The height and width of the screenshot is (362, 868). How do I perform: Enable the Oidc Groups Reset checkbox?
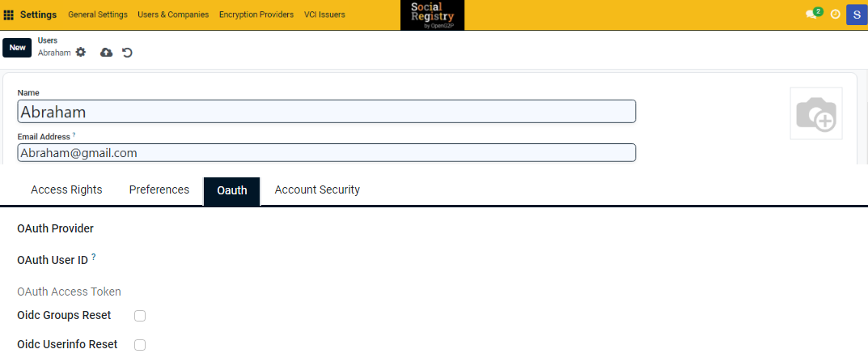click(x=140, y=316)
